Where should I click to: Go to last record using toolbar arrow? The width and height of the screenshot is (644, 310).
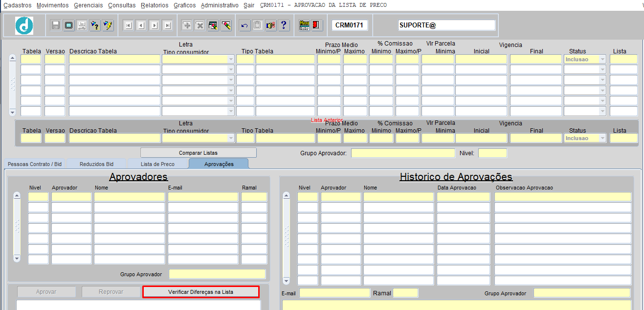click(168, 25)
